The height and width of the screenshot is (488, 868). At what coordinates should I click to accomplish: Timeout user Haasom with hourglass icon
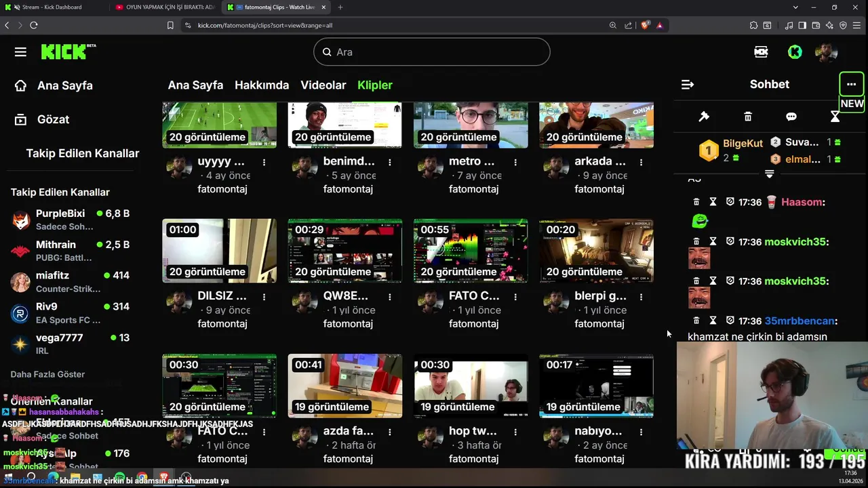(713, 202)
